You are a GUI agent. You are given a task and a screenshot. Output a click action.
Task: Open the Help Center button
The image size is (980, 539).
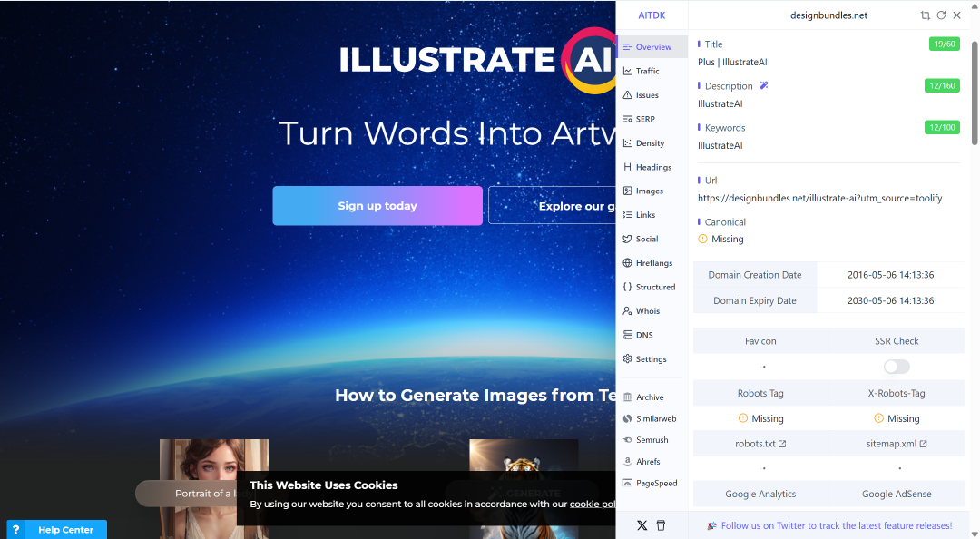[x=57, y=530]
